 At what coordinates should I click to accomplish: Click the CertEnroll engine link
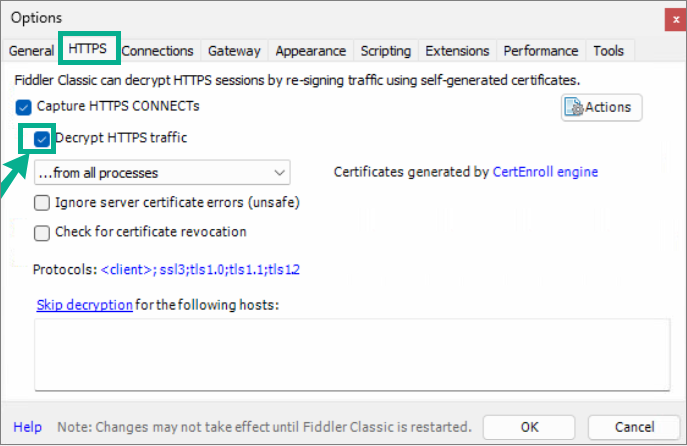545,172
